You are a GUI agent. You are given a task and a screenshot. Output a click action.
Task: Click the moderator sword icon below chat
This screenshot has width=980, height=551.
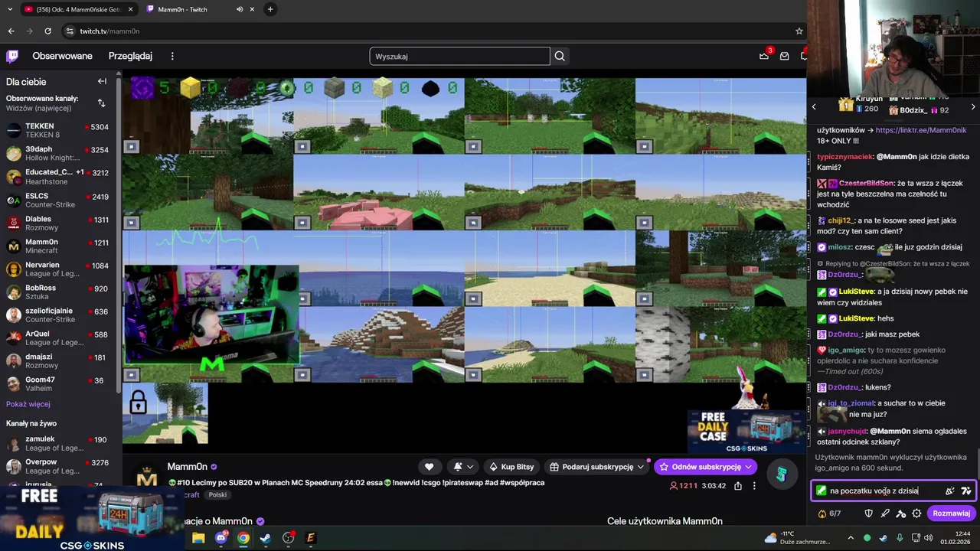[x=885, y=514]
